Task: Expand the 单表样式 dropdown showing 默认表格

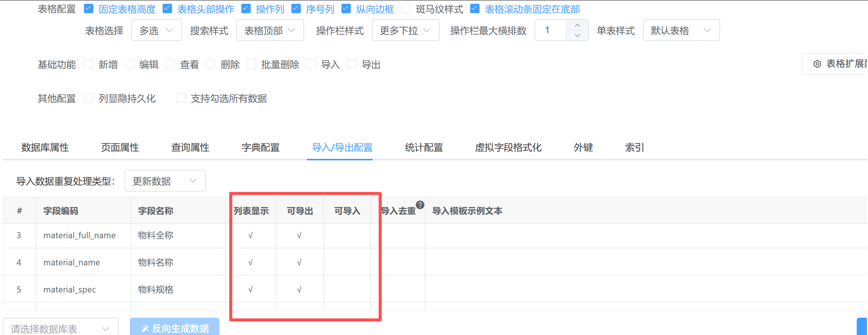Action: pyautogui.click(x=681, y=30)
